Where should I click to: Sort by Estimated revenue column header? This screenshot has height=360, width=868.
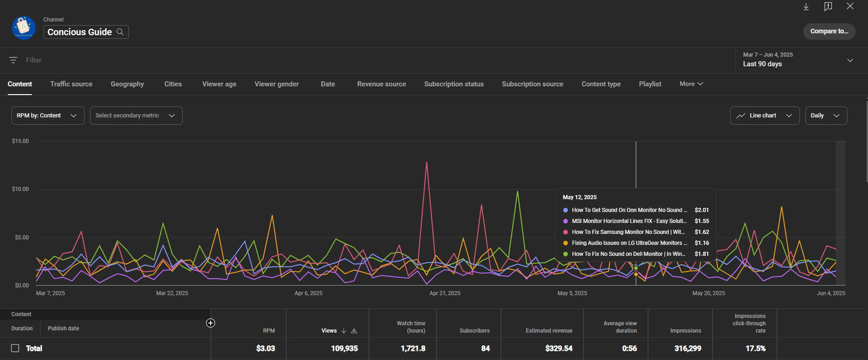coord(549,331)
